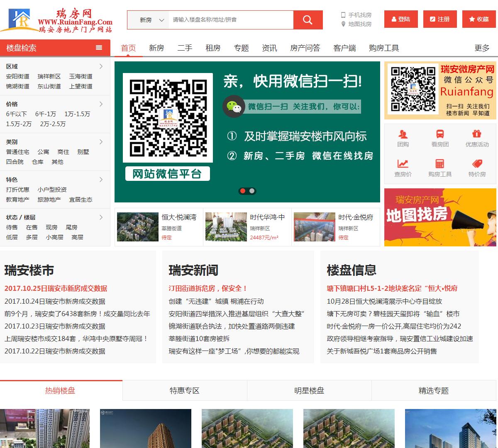Switch to the 热销楼盘 tab

coord(60,390)
